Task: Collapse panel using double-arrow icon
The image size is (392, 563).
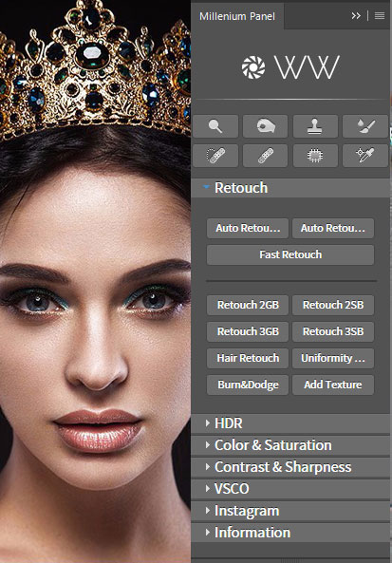Action: (356, 16)
